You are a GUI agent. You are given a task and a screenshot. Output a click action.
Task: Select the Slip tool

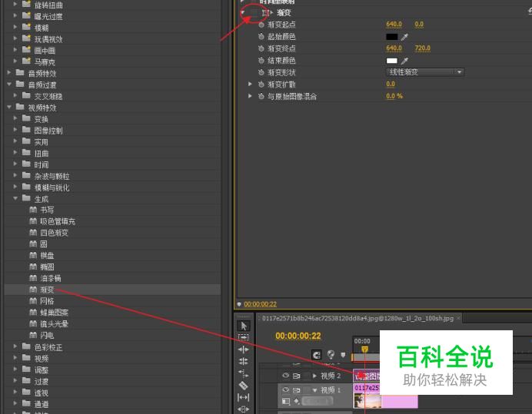[x=243, y=397]
